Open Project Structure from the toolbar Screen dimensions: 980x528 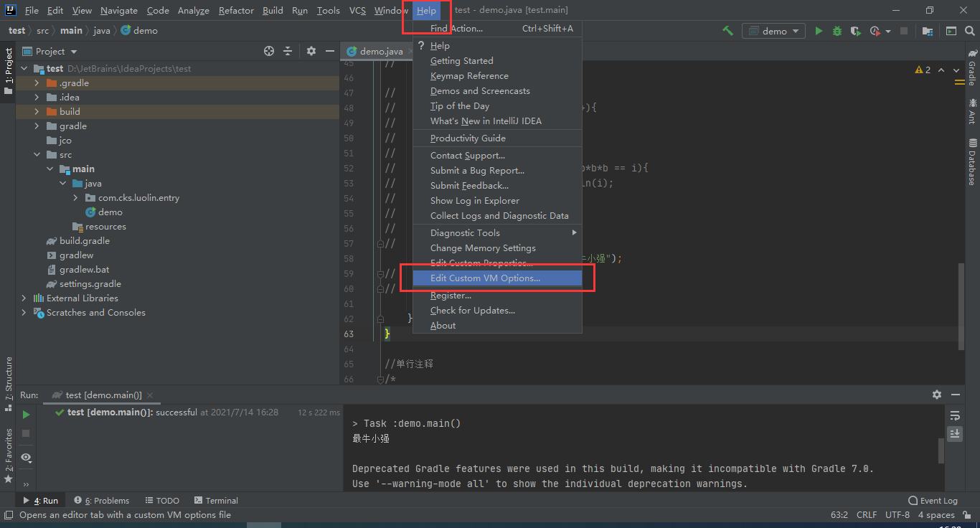click(x=928, y=31)
